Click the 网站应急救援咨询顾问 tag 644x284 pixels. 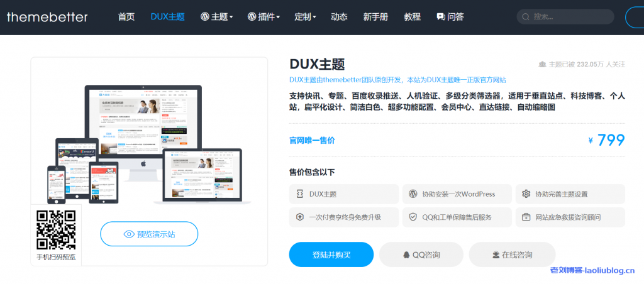point(570,217)
